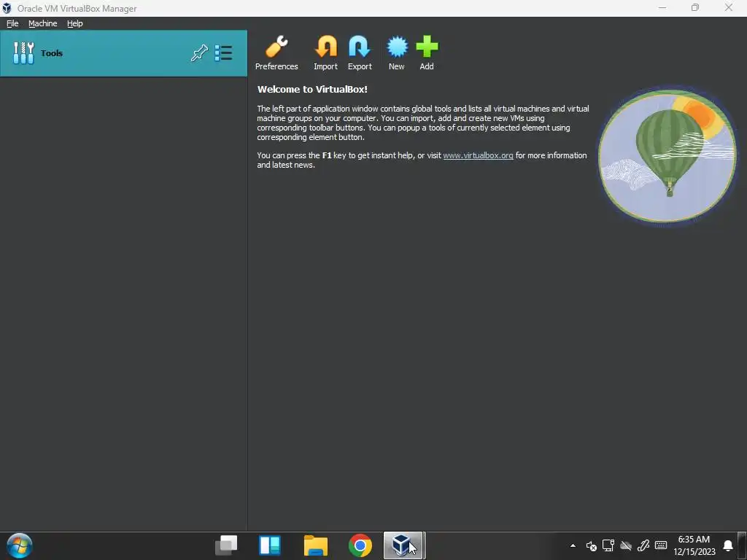The height and width of the screenshot is (560, 747).
Task: Close the VirtualBox Manager window
Action: click(x=729, y=7)
